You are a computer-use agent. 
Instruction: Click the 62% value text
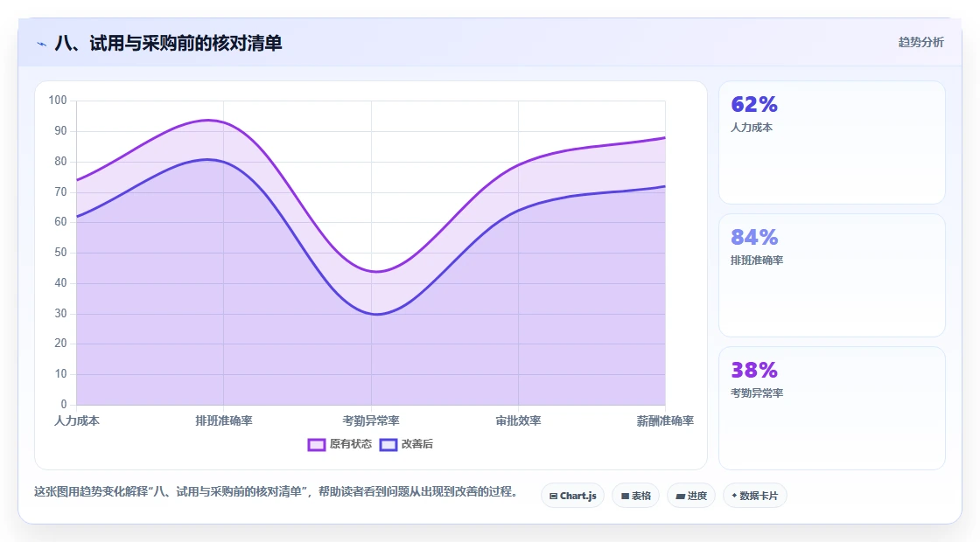pos(753,104)
